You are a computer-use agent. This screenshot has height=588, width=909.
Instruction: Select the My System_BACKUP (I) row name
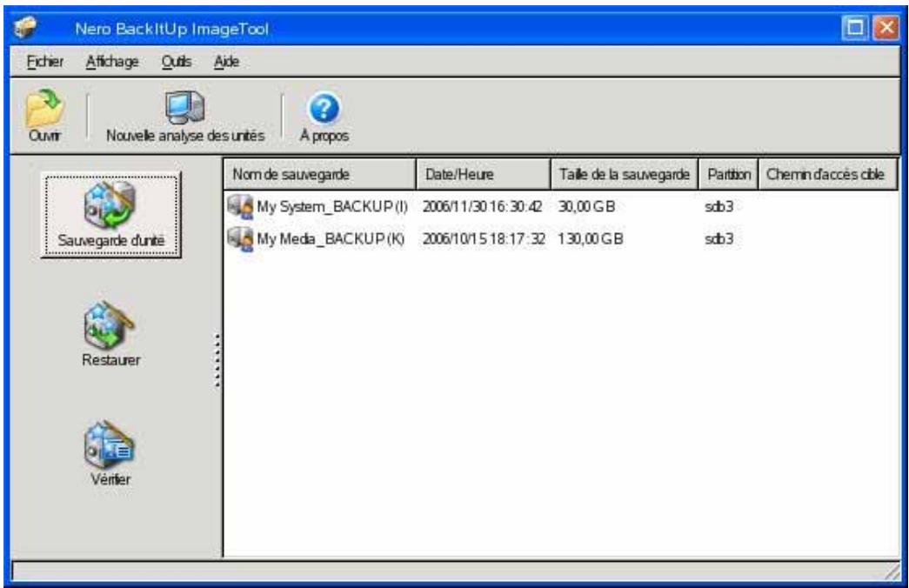(x=332, y=207)
